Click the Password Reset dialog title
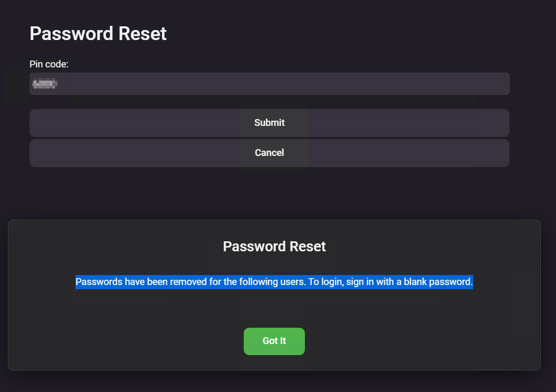Screen dimensions: 556x392 coord(274,247)
